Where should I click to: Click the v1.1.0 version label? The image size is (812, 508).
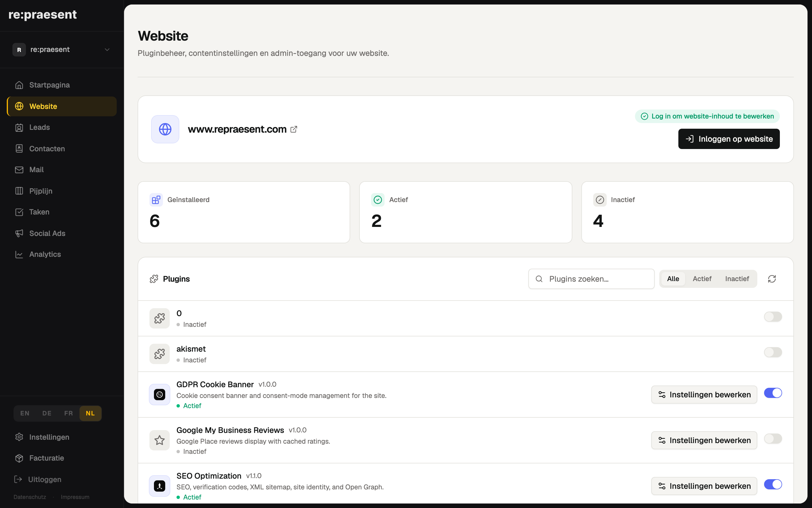click(254, 476)
